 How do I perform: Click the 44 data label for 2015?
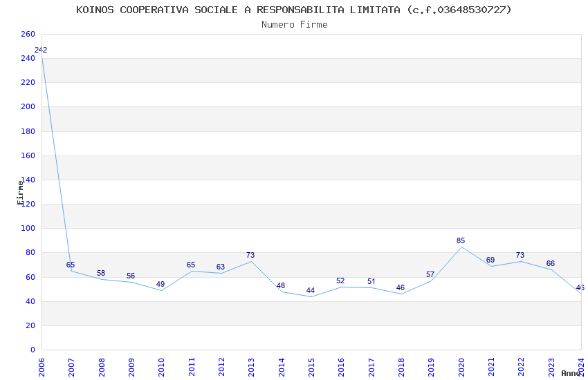click(311, 290)
